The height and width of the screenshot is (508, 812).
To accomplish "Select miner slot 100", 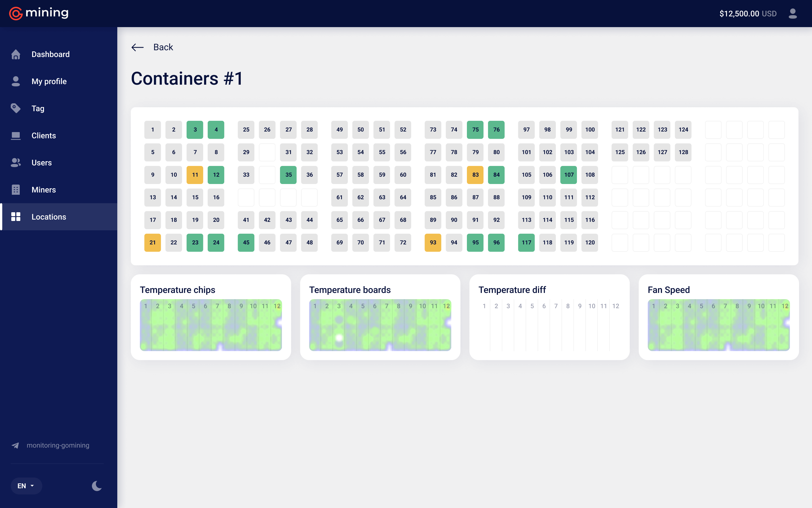I will pyautogui.click(x=590, y=130).
